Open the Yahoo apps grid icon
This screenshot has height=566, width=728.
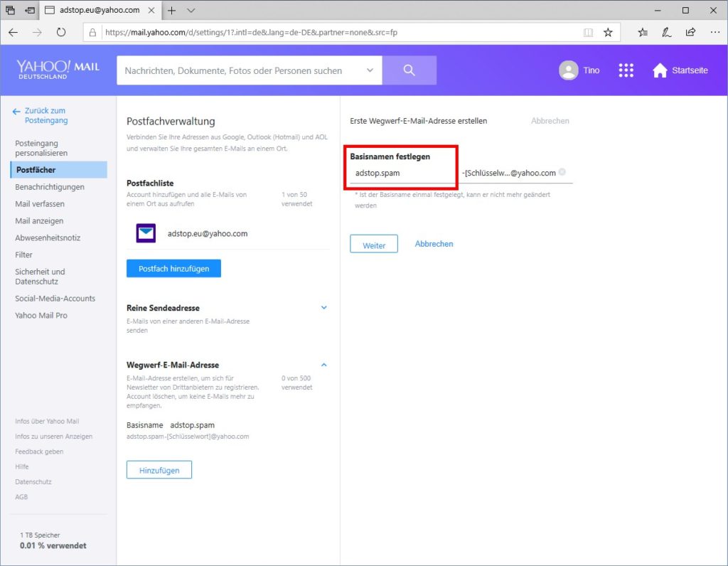pos(626,70)
